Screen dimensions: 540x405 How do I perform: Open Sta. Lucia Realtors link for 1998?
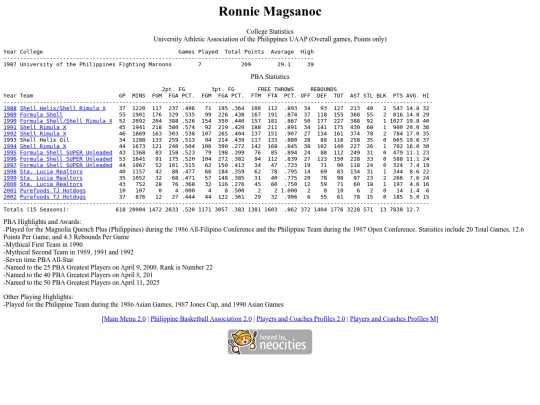tap(51, 172)
